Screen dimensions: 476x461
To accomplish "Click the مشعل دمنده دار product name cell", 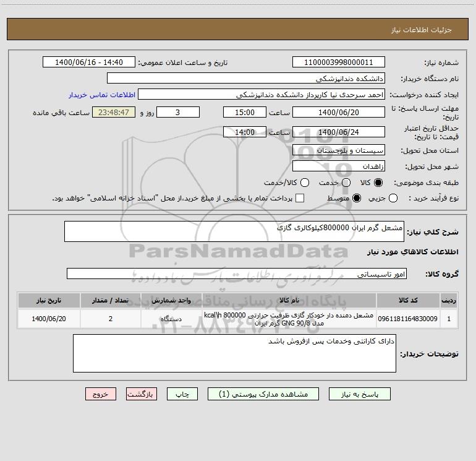I will tap(289, 319).
